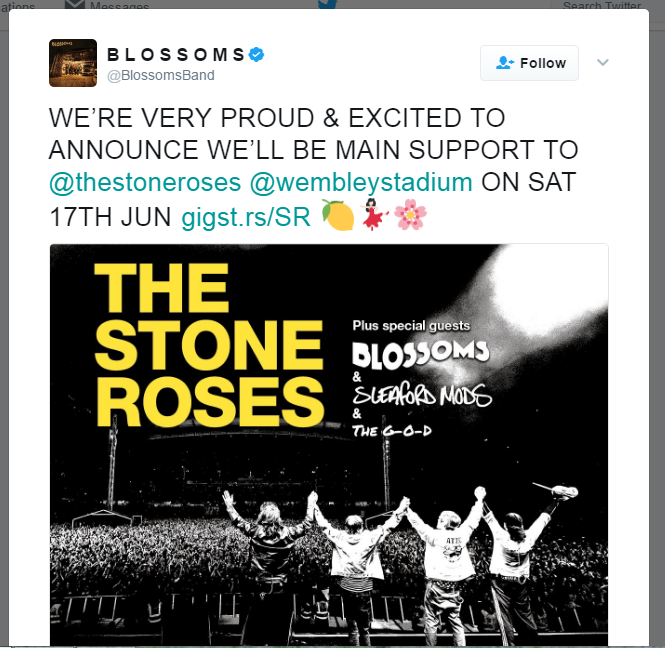Follow the Blossoms account
Image resolution: width=665 pixels, height=648 pixels.
(x=530, y=63)
